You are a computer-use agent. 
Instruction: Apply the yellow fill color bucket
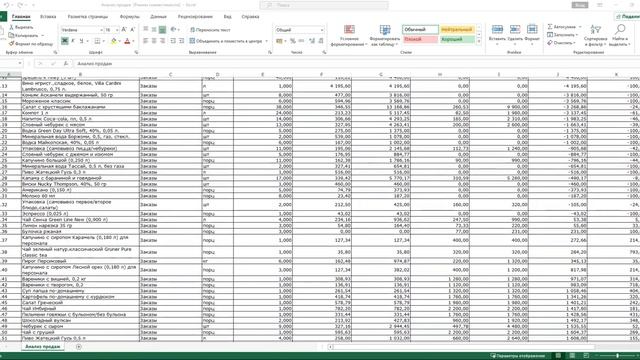pos(113,41)
